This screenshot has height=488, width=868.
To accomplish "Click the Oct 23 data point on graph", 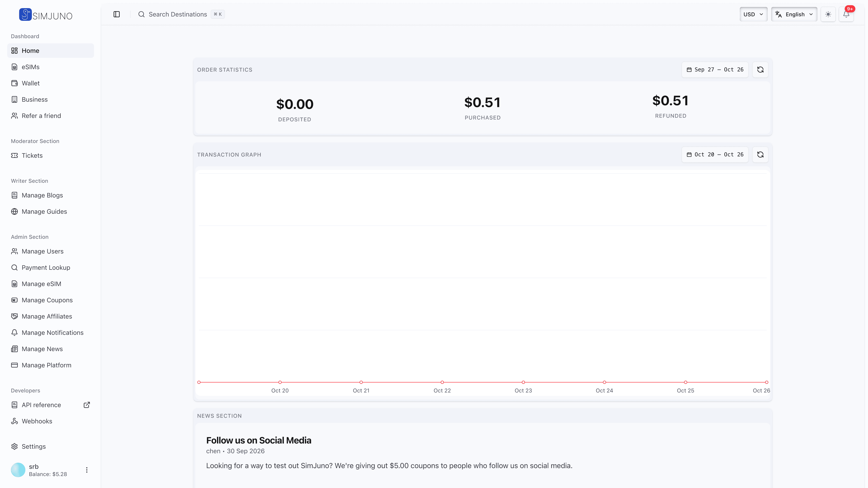I will [523, 382].
